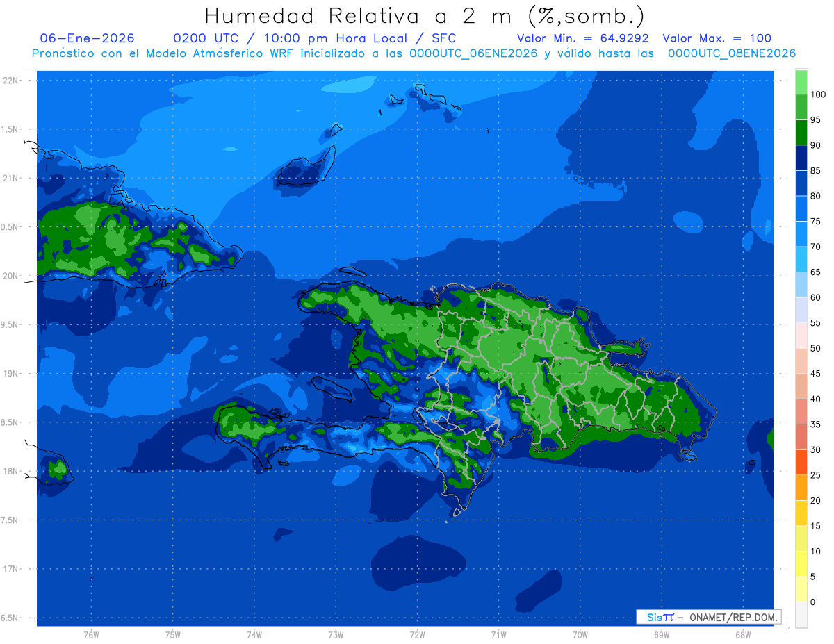
Task: Click the '18N' latitude label
Action: click(10, 472)
